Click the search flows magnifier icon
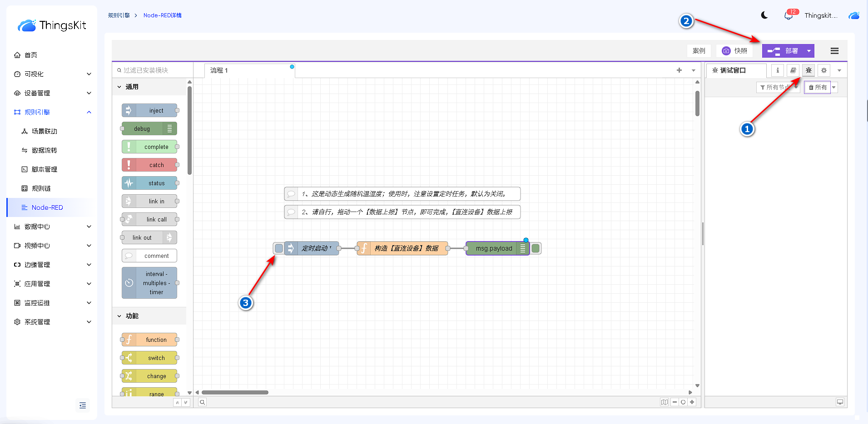The width and height of the screenshot is (868, 424). coord(203,402)
